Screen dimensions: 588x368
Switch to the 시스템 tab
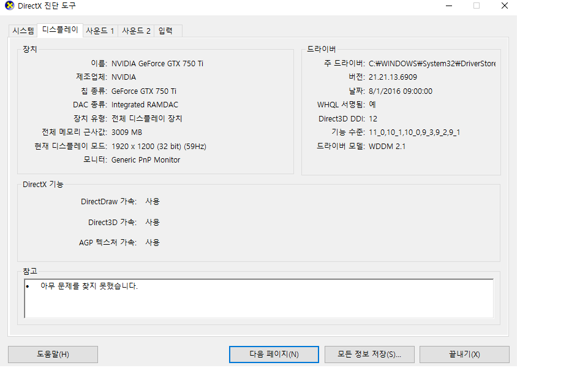pyautogui.click(x=23, y=31)
